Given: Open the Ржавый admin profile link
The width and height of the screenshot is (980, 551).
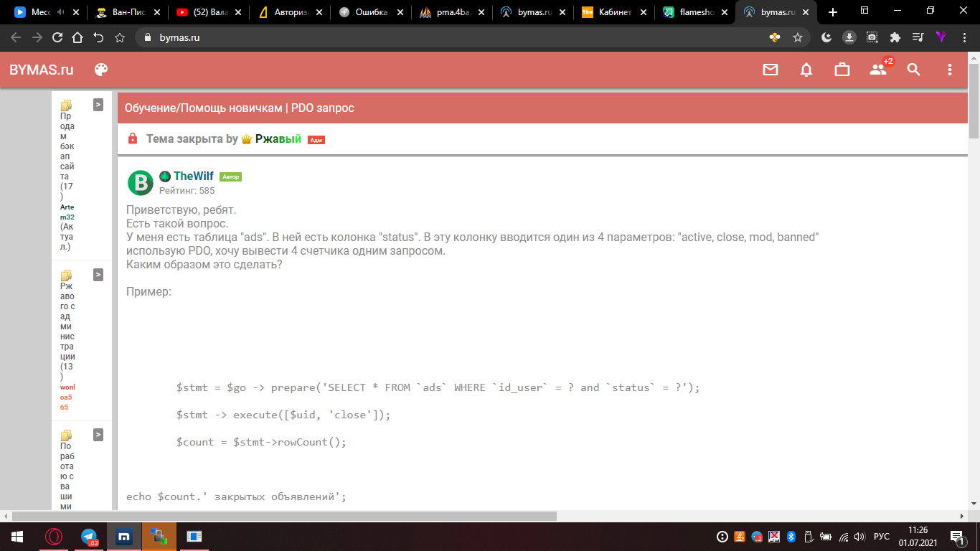Looking at the screenshot, I should click(x=278, y=139).
